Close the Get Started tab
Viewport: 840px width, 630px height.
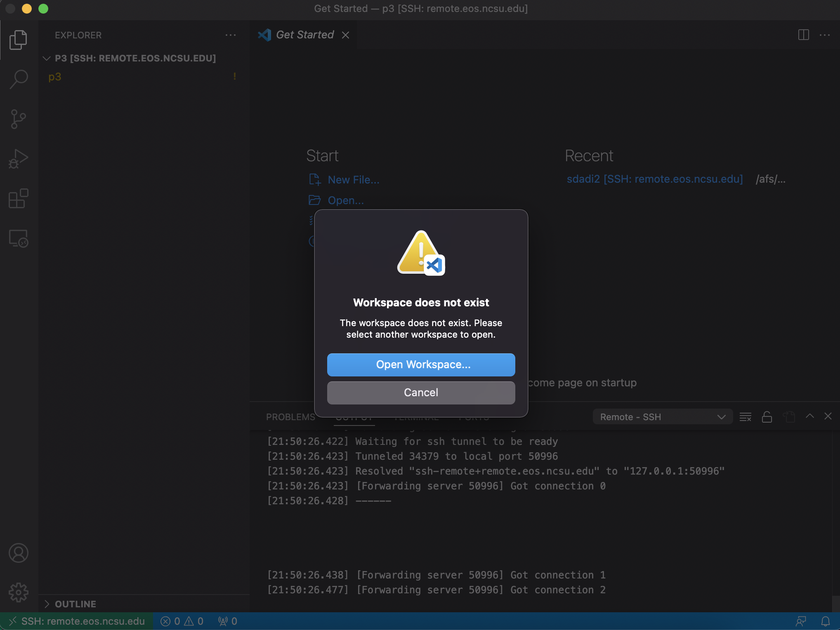click(x=346, y=35)
